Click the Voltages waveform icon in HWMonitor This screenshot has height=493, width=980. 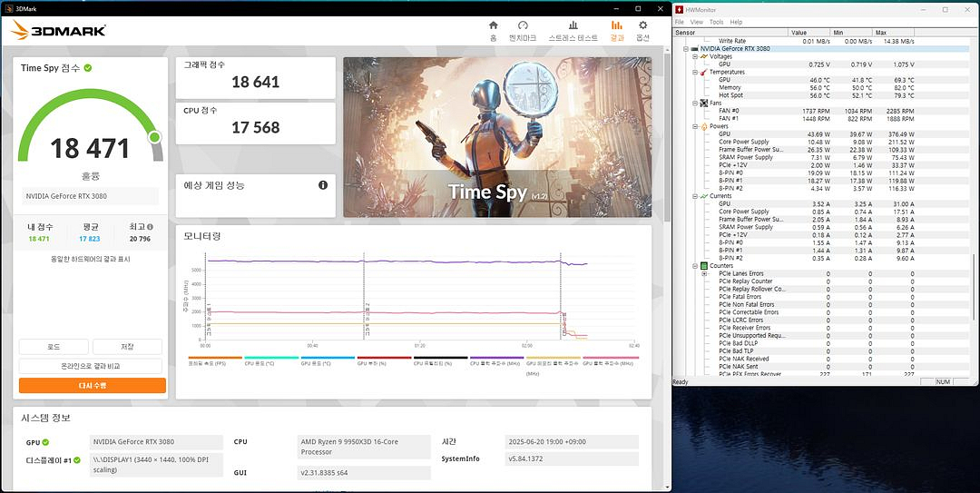point(704,56)
